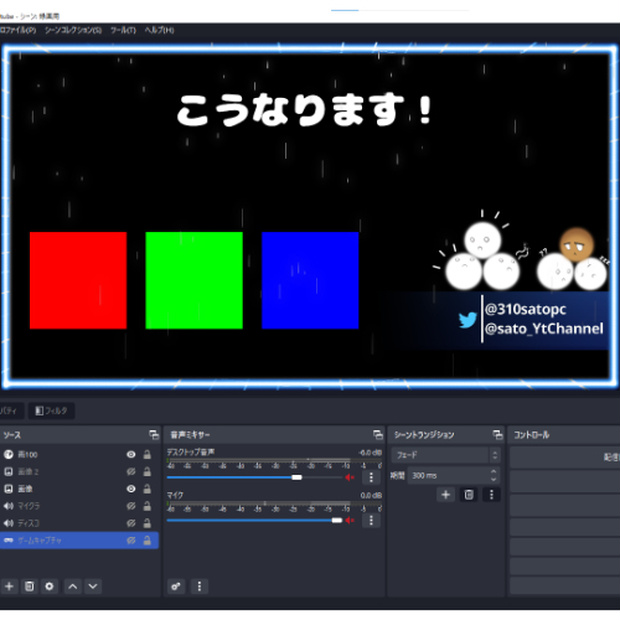This screenshot has width=620, height=620.
Task: Move selected source up with arrow
Action: (73, 586)
